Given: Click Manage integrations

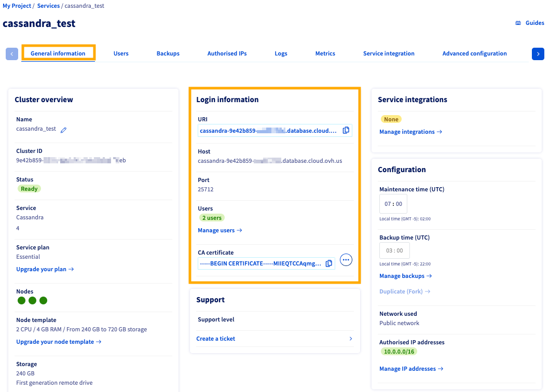Looking at the screenshot, I should click(x=407, y=132).
